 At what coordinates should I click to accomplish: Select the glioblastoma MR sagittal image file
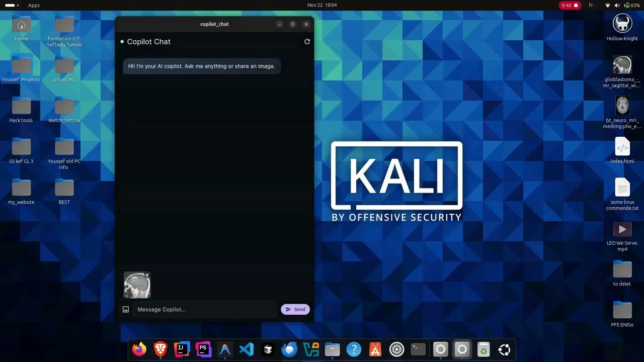pos(622,72)
